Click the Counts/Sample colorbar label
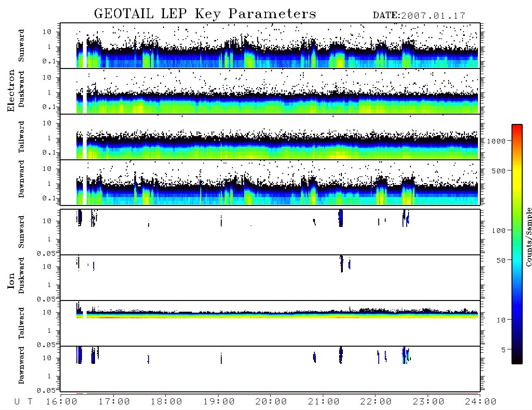The width and height of the screenshot is (532, 410). click(x=528, y=237)
